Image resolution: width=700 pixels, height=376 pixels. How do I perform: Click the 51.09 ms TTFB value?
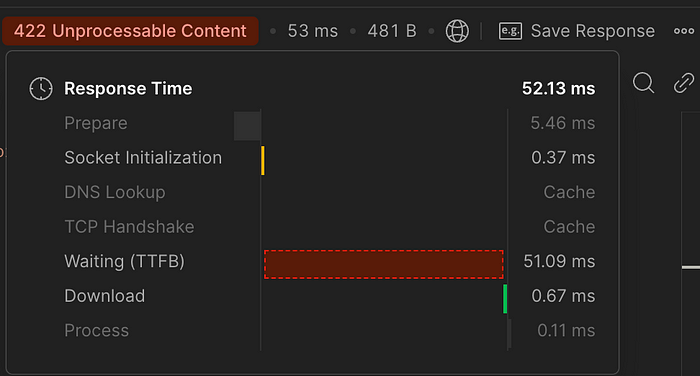559,261
